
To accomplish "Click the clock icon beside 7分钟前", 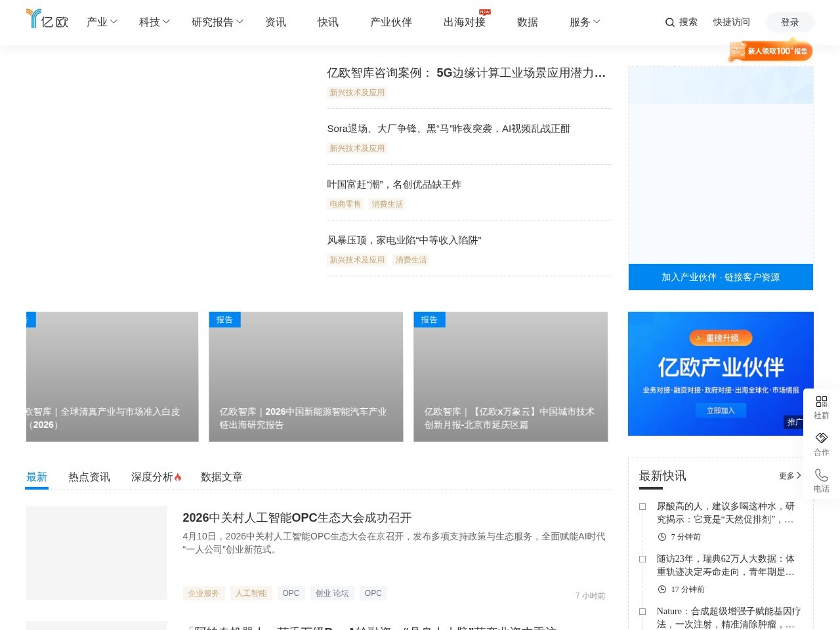I will (661, 536).
